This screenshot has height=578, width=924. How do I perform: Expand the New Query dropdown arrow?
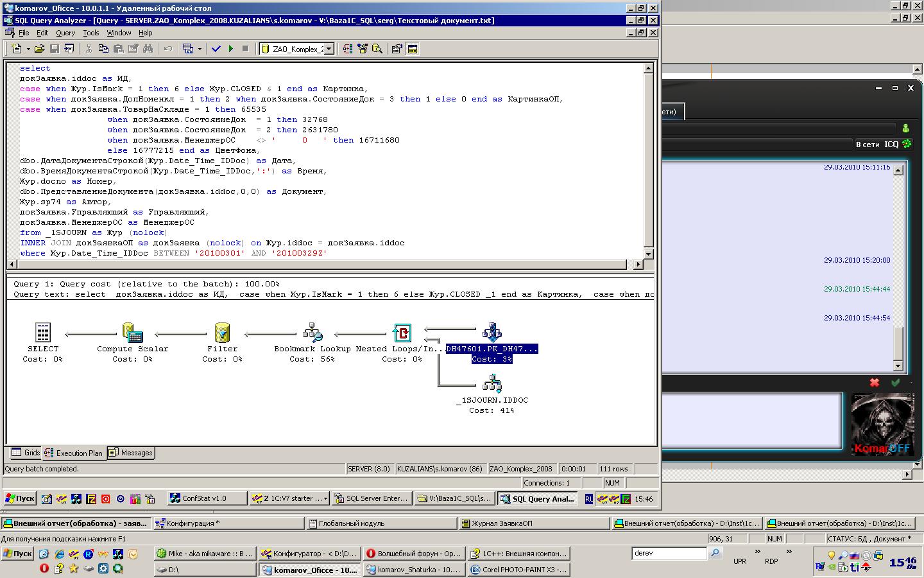(x=28, y=49)
